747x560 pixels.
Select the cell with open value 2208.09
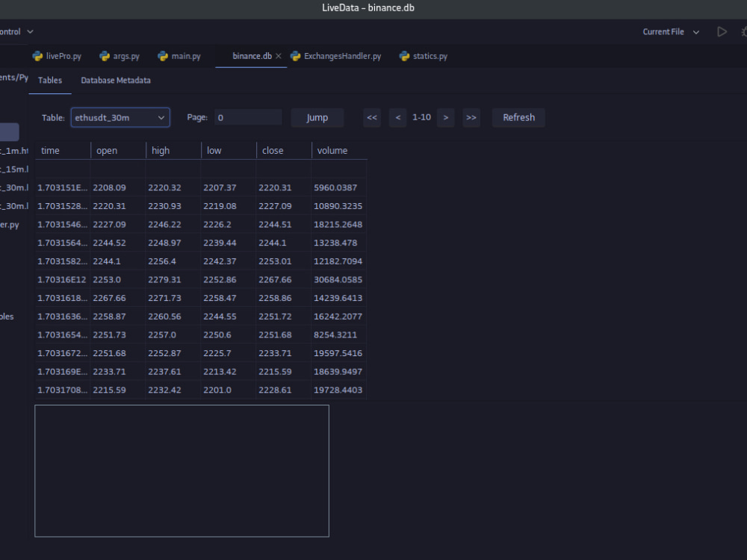pos(118,187)
